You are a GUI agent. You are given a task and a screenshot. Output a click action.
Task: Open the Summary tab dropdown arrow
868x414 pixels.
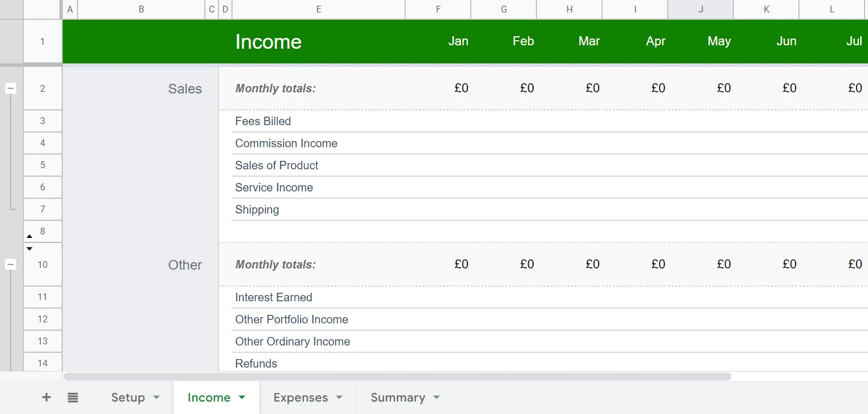pyautogui.click(x=436, y=398)
